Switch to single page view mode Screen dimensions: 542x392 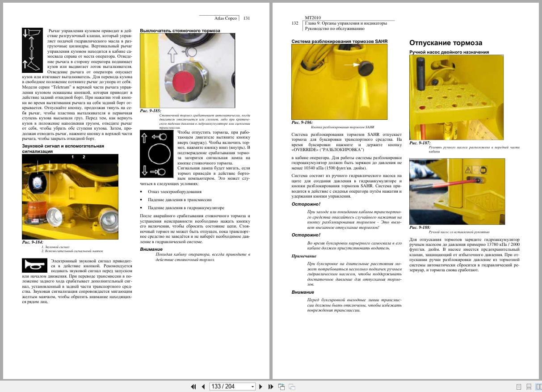tap(519, 387)
